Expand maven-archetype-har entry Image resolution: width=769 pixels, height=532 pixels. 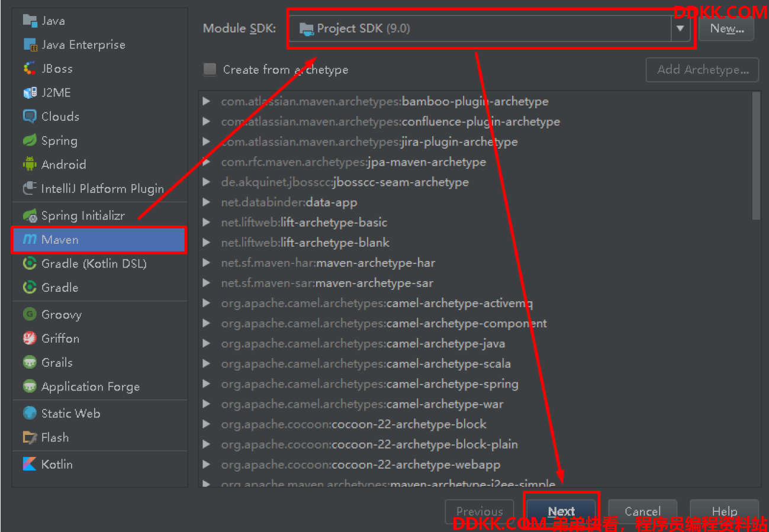click(206, 262)
